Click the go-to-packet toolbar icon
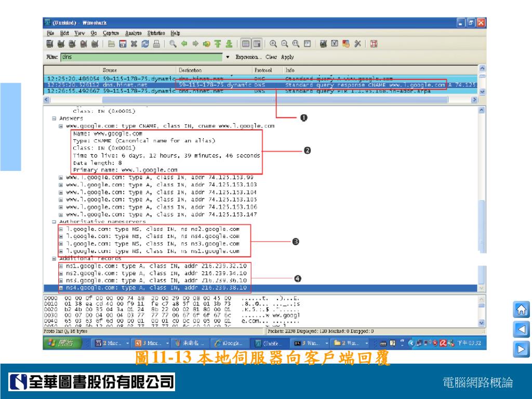 coord(207,44)
